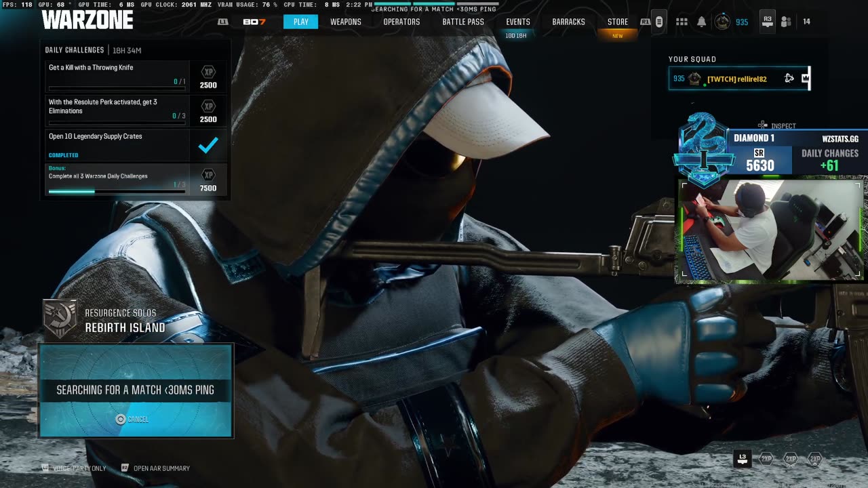Open the PLAY tab

pos(300,22)
